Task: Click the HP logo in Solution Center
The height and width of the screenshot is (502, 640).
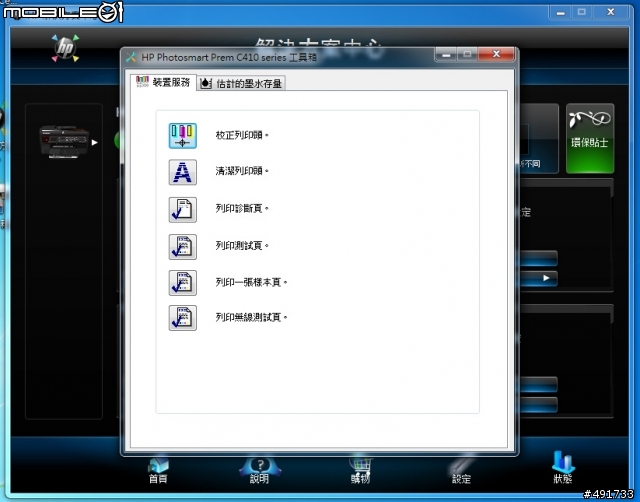Action: tap(65, 48)
